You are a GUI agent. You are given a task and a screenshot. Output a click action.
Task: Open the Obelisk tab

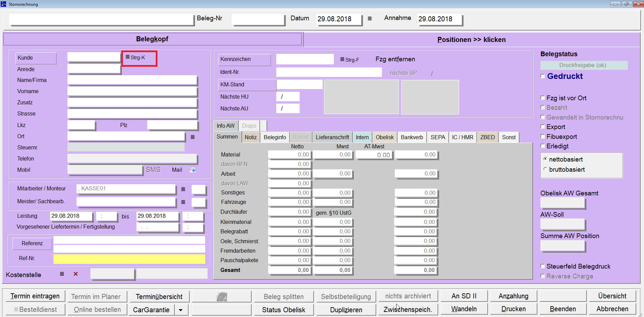385,137
